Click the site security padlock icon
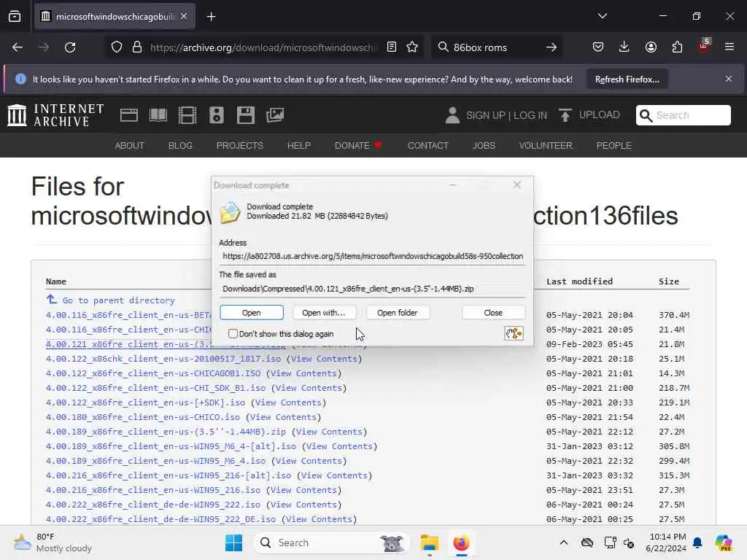Screen dimensions: 747x560 (137, 47)
